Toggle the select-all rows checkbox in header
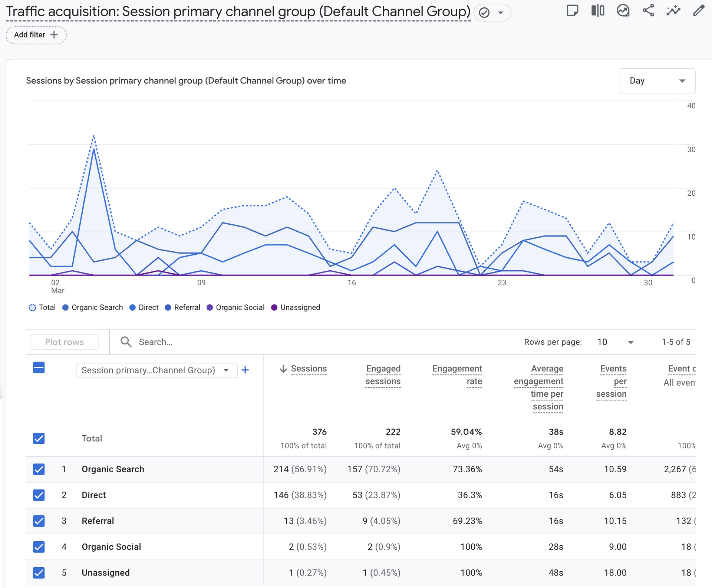712x588 pixels. (x=39, y=368)
